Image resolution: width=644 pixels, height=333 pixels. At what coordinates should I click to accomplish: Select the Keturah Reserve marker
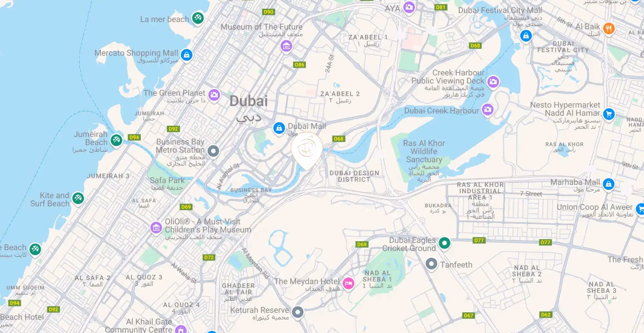pyautogui.click(x=298, y=312)
